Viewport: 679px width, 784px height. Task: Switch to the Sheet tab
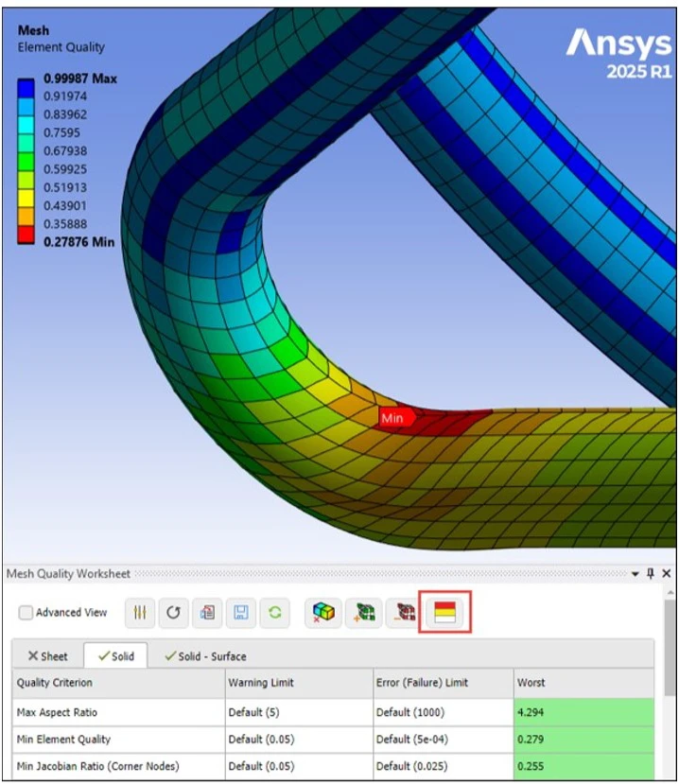[x=48, y=656]
